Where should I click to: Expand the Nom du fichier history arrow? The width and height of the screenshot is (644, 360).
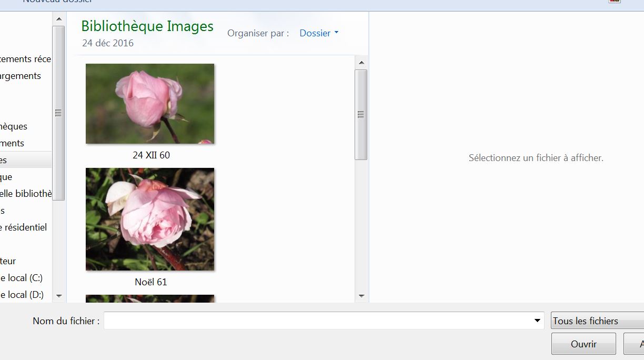[537, 321]
